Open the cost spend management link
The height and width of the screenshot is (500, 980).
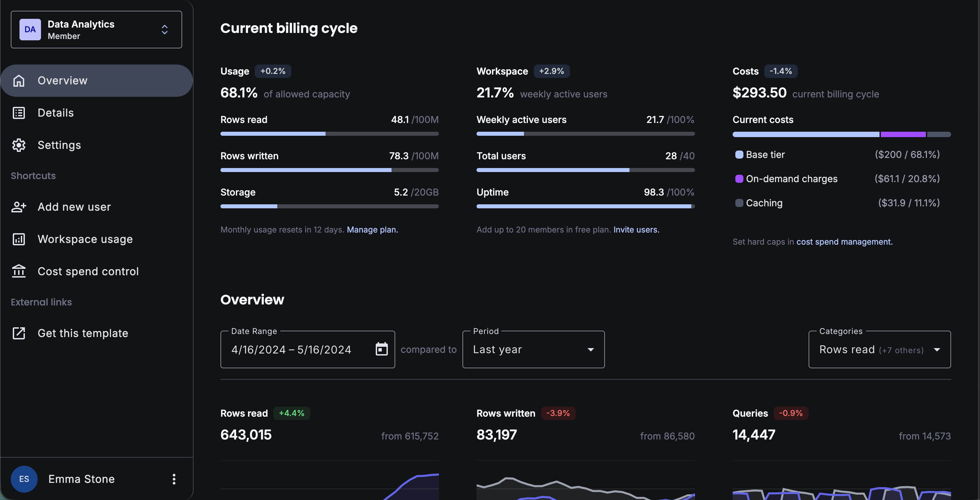(844, 242)
